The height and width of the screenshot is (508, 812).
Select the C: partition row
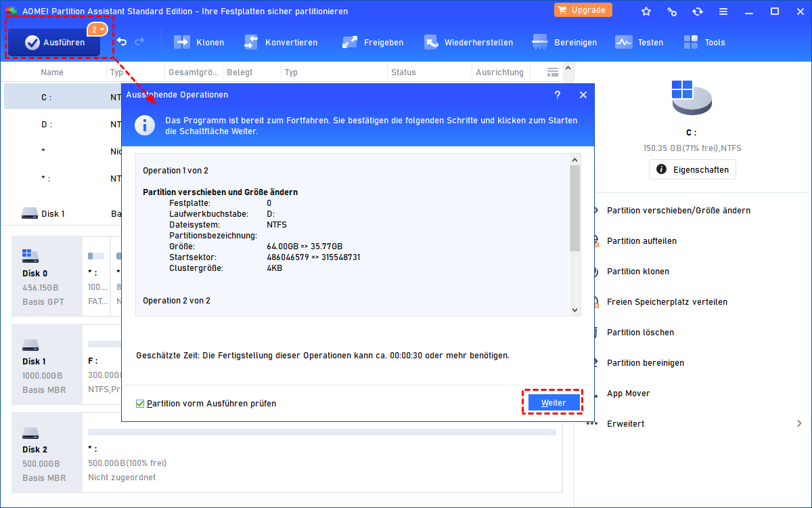(62, 97)
